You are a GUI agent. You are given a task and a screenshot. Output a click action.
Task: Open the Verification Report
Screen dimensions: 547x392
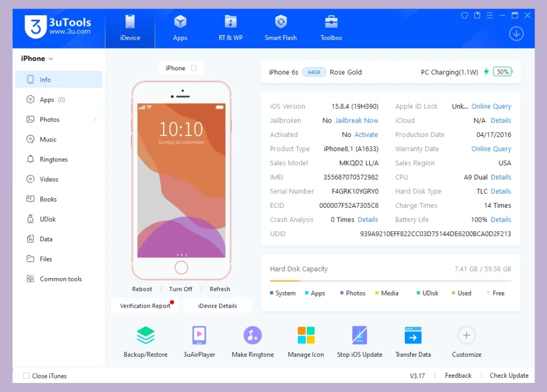coord(143,305)
